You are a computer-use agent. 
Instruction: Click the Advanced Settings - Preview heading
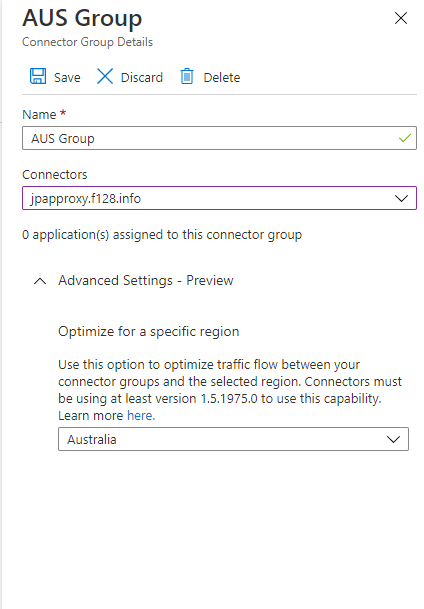click(146, 280)
